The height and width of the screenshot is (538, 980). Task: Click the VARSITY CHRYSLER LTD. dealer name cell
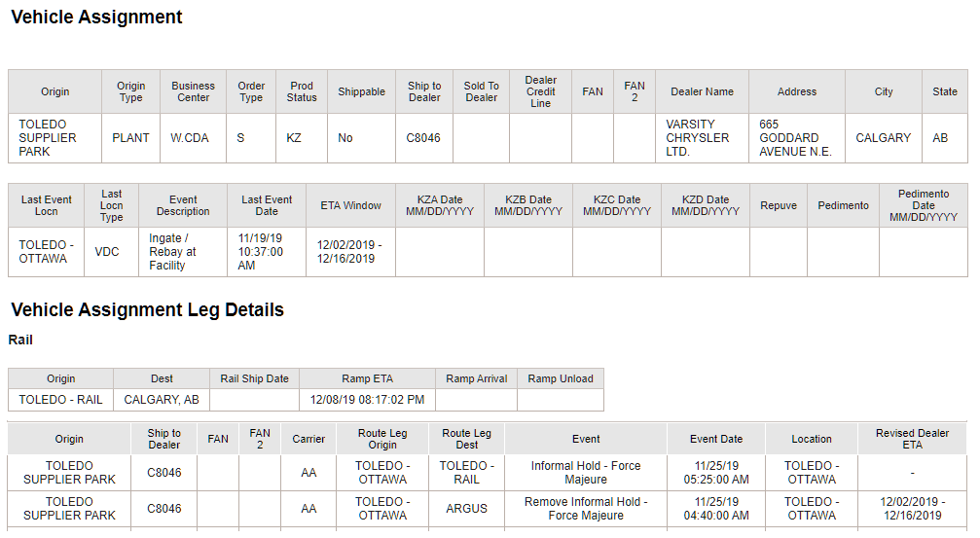[x=702, y=138]
